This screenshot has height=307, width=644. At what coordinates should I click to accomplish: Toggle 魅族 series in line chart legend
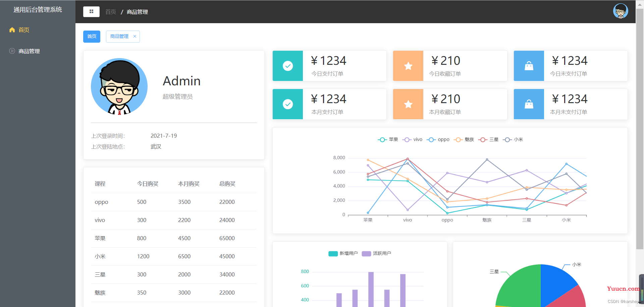(464, 140)
